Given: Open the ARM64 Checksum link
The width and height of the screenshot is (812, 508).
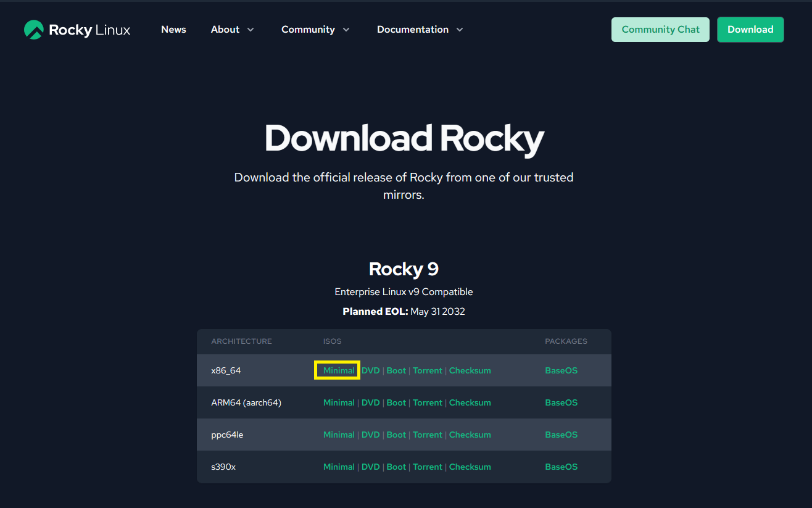Looking at the screenshot, I should point(470,402).
